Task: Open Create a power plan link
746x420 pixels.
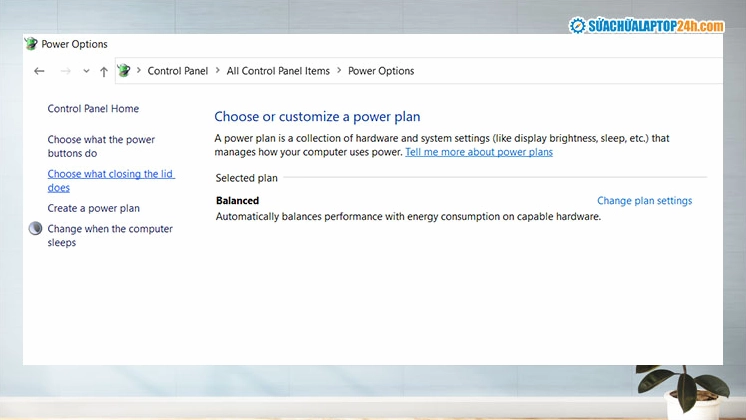Action: click(x=94, y=208)
